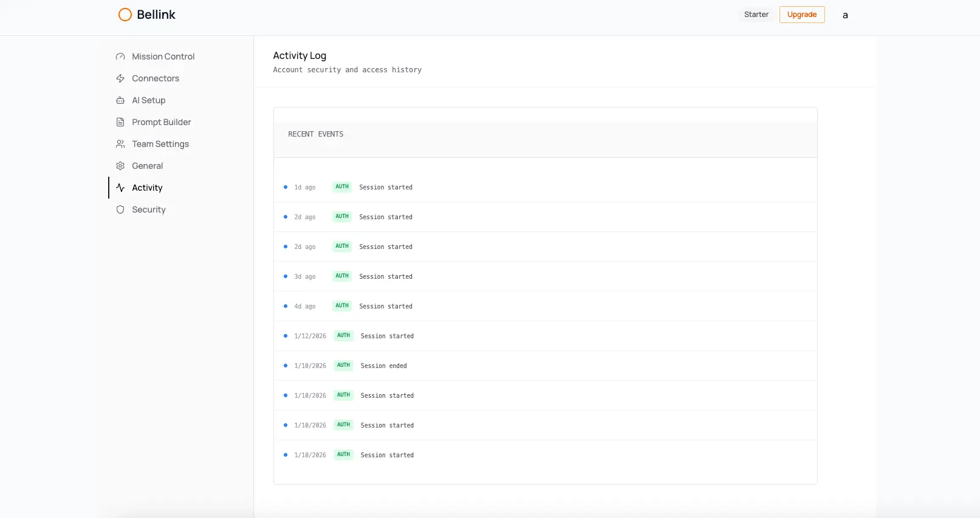This screenshot has width=980, height=518.
Task: Click the Activity Log heading
Action: [x=300, y=55]
